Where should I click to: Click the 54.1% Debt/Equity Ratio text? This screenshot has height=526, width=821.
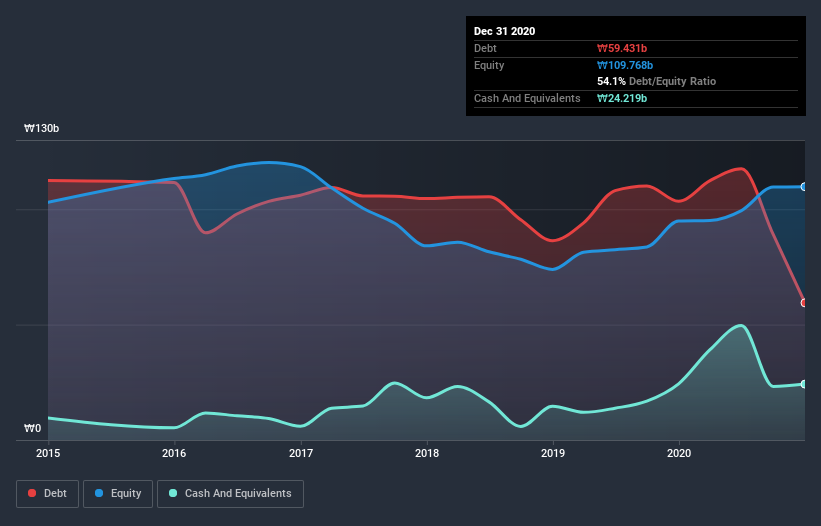(657, 82)
